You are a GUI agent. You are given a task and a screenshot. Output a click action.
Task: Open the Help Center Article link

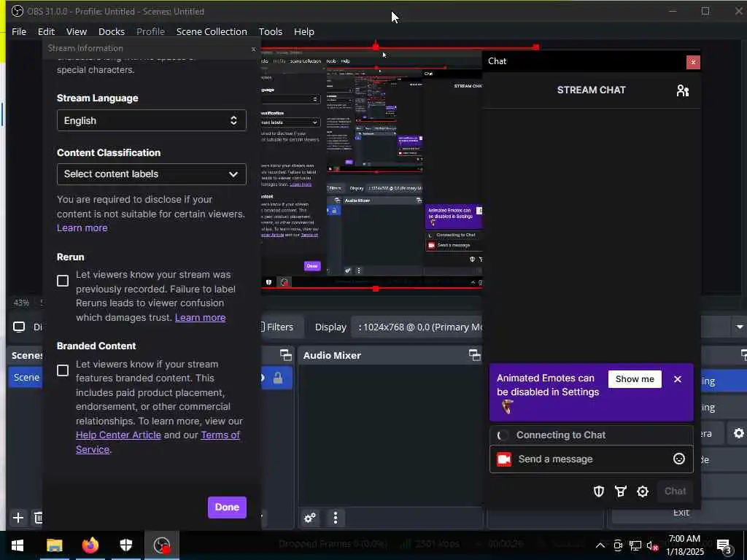118,435
